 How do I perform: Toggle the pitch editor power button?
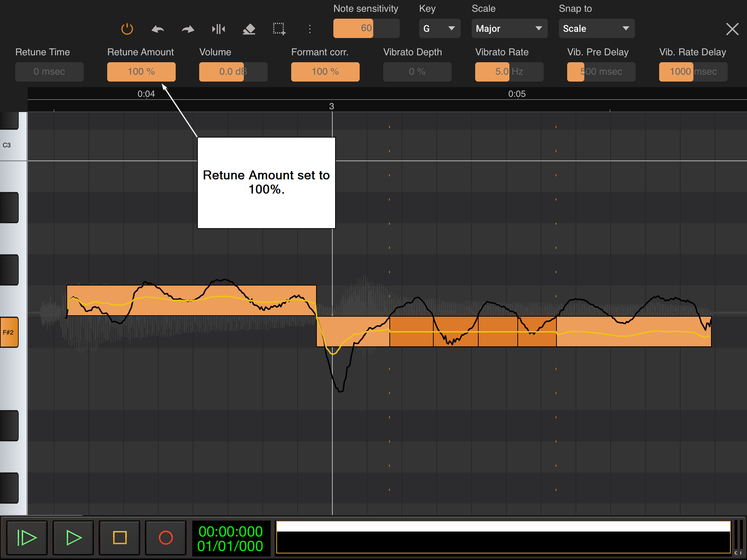coord(127,29)
